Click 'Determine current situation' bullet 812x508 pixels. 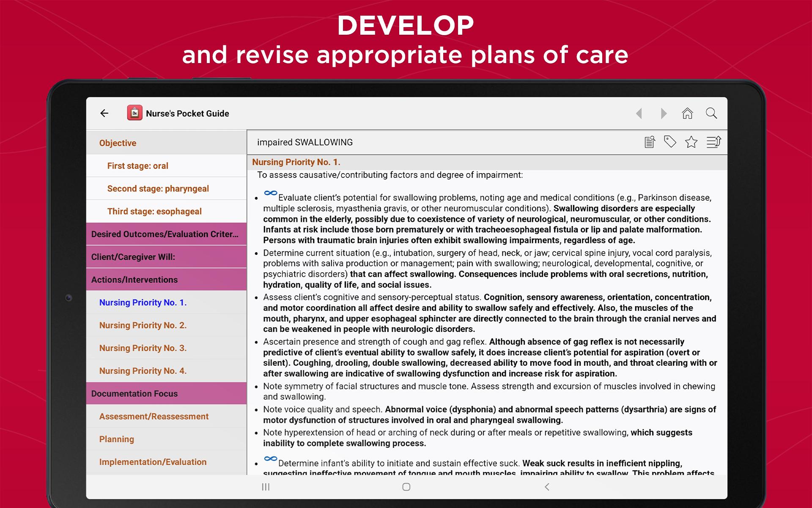pyautogui.click(x=487, y=269)
